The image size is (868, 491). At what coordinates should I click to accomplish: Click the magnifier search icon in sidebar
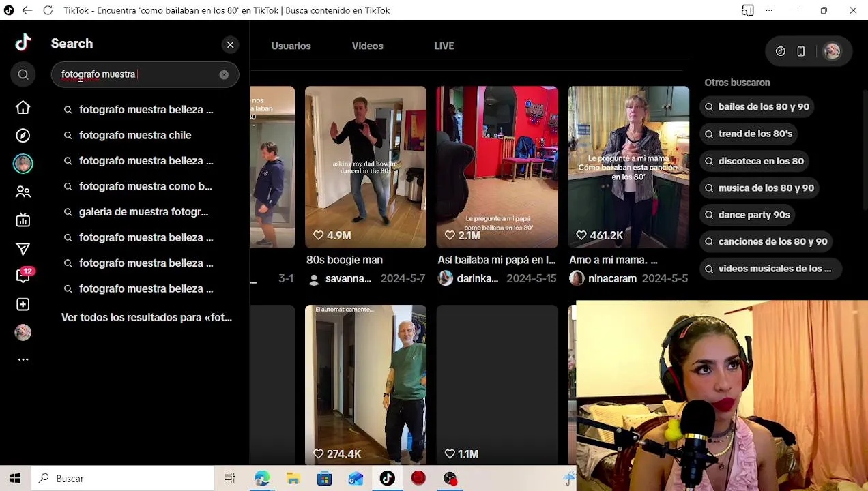(x=23, y=74)
